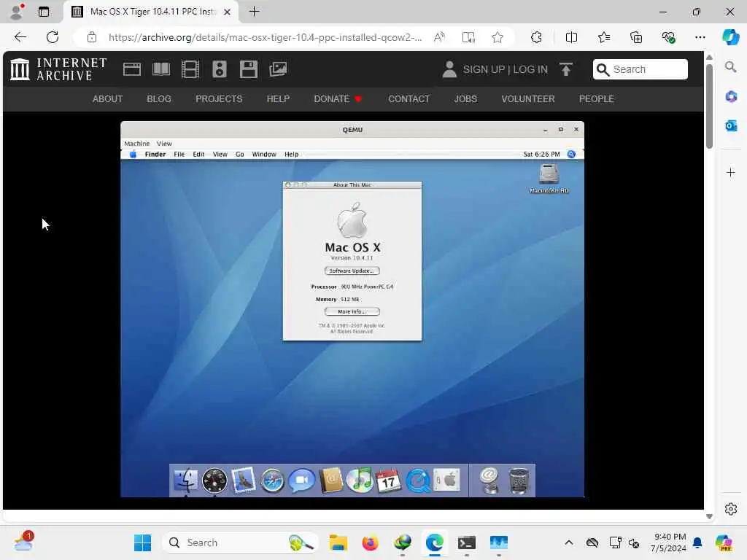Open Address Book icon in dock
This screenshot has height=560, width=747.
pos(331,481)
